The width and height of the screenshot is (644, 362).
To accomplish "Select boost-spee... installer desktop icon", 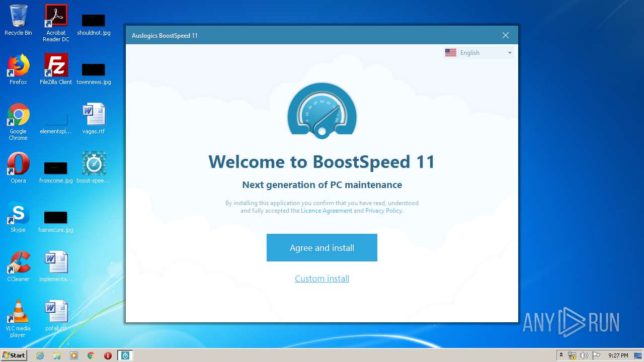I will (x=94, y=168).
